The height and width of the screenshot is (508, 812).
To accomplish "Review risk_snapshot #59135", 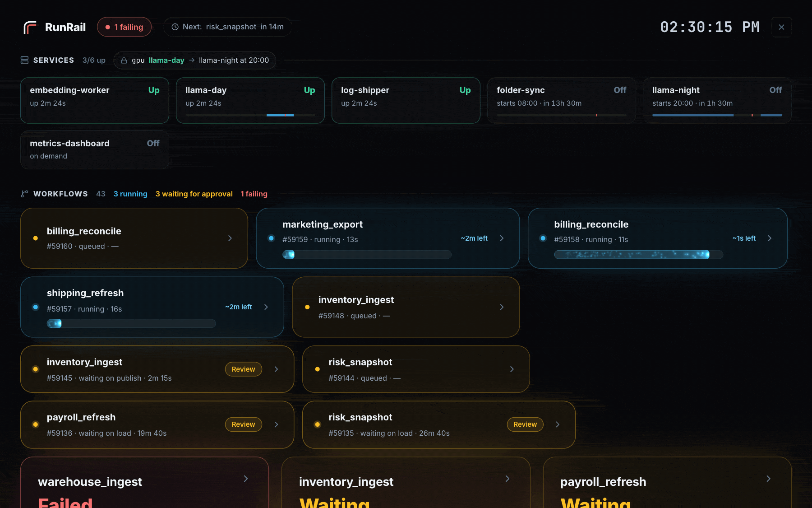I will tap(525, 424).
